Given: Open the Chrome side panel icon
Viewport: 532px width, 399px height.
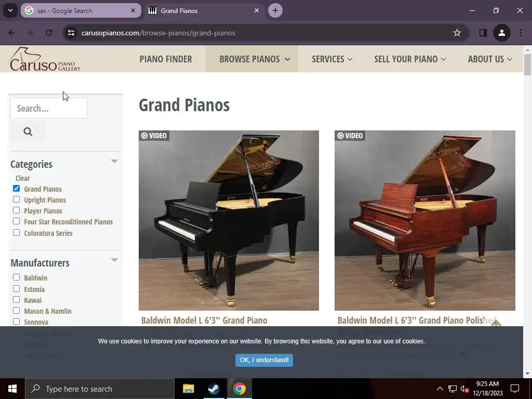Looking at the screenshot, I should [483, 33].
